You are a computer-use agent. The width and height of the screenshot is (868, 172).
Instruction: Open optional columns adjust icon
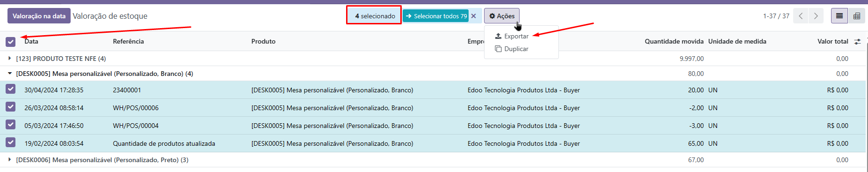[x=857, y=41]
